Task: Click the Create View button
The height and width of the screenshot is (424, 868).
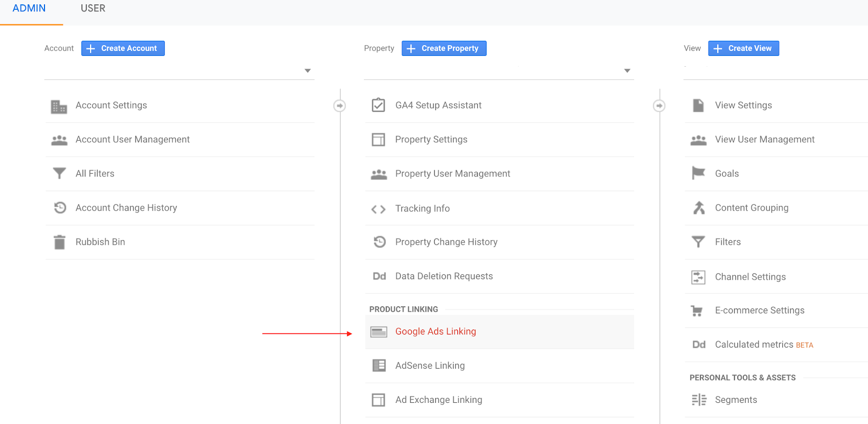Action: point(743,48)
